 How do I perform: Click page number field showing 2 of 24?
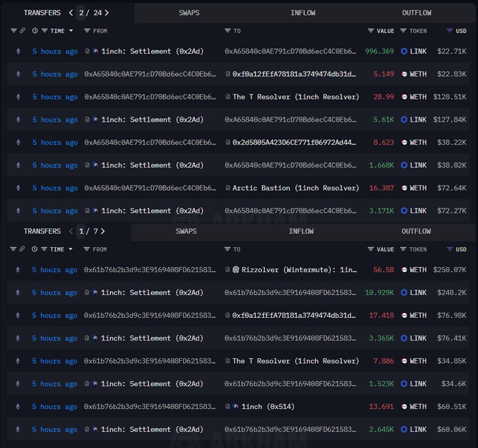(x=81, y=13)
